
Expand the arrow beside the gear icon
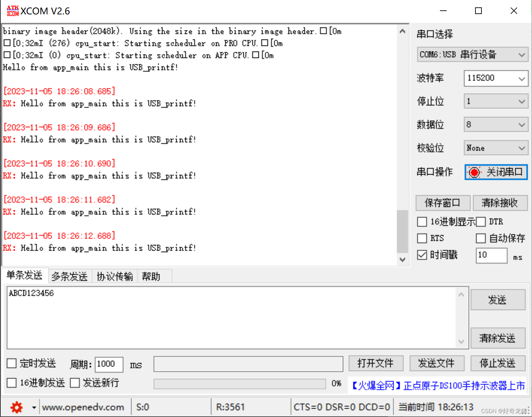tap(34, 407)
